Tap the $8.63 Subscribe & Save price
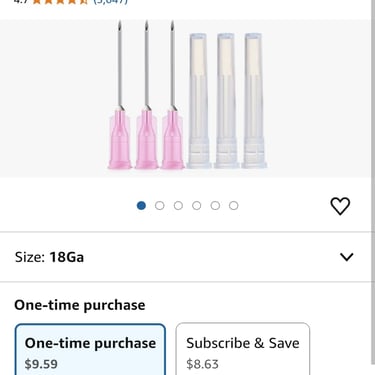Screen dimensions: 375x375 pyautogui.click(x=202, y=364)
